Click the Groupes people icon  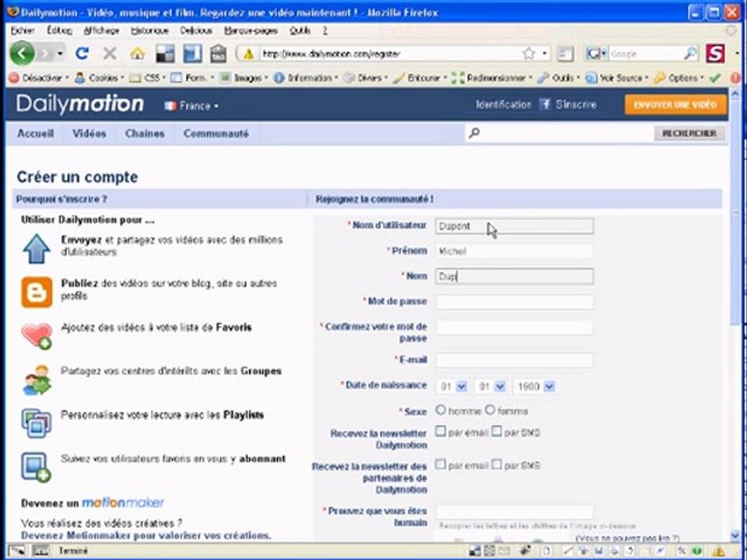37,380
